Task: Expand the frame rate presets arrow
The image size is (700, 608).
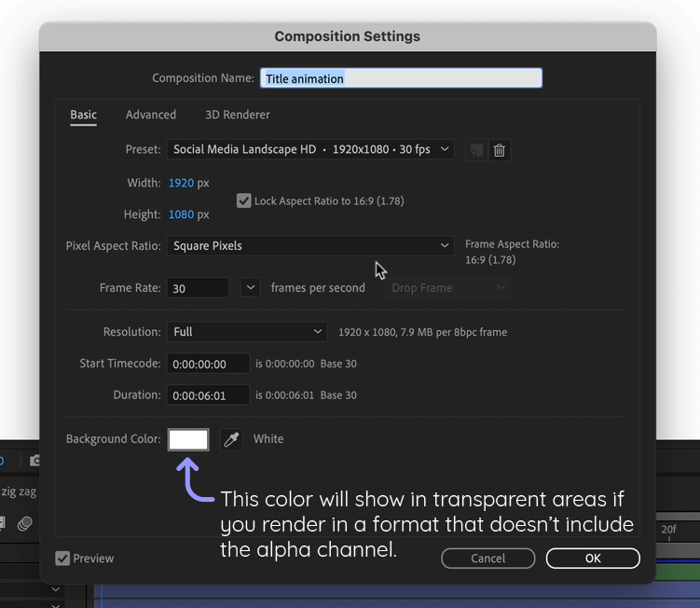Action: tap(250, 287)
